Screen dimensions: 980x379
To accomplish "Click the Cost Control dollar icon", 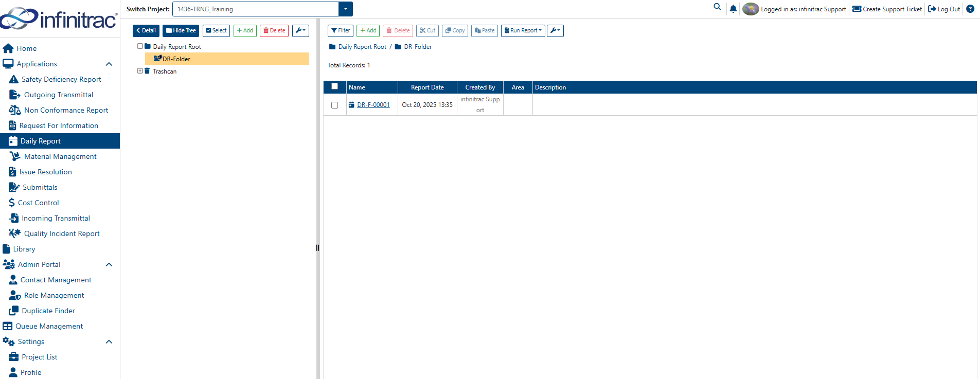I will [12, 203].
